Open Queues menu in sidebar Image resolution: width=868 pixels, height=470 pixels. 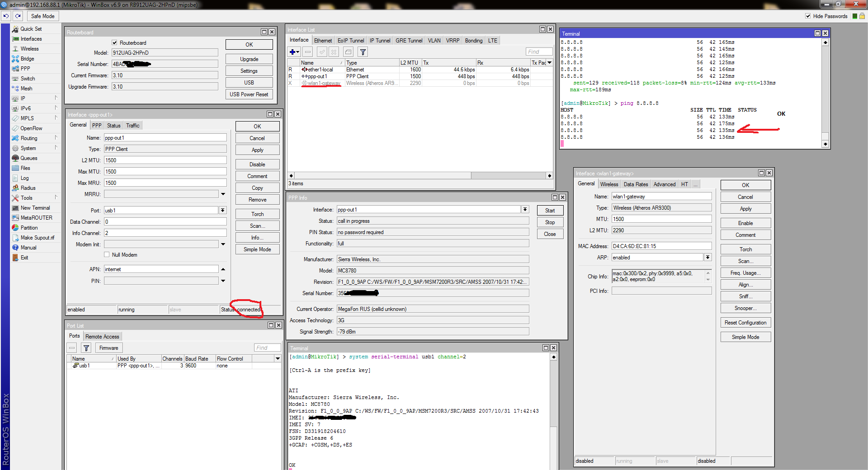[x=28, y=158]
